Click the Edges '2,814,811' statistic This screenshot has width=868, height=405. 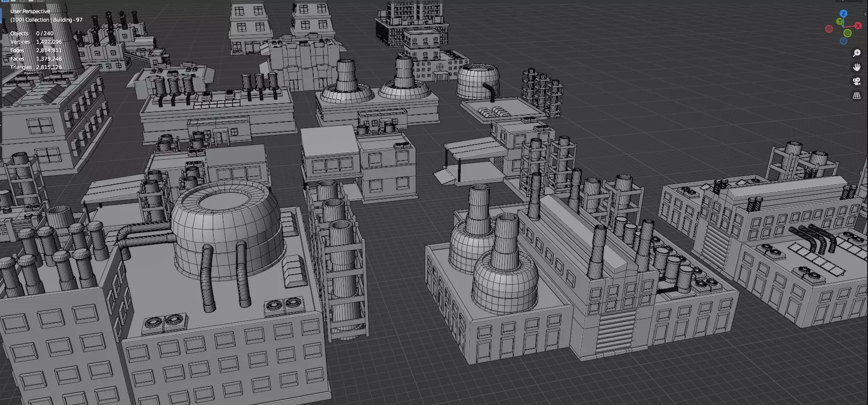click(x=49, y=50)
